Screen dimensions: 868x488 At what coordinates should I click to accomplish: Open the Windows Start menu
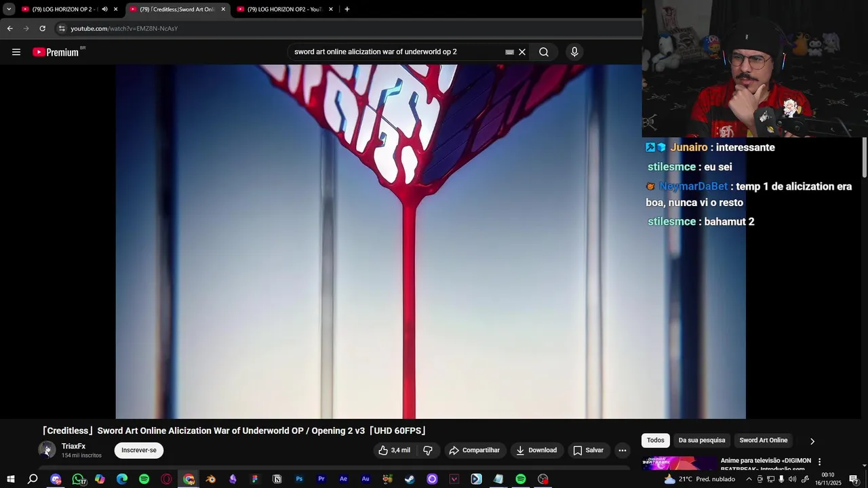[11, 479]
